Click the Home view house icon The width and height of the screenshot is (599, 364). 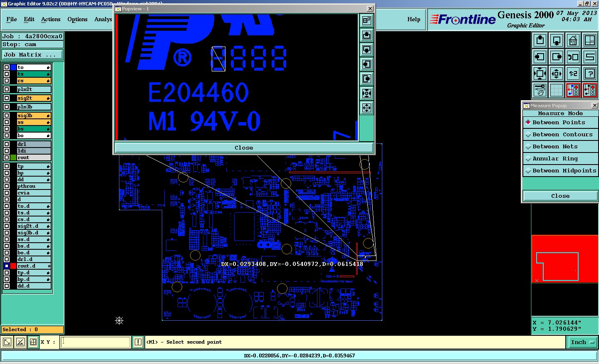pos(573,40)
